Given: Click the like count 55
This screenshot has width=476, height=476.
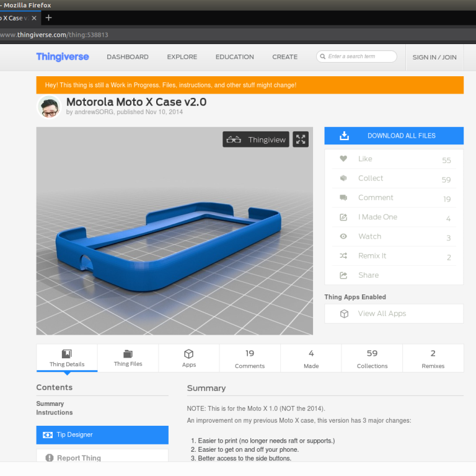Looking at the screenshot, I should point(446,161).
